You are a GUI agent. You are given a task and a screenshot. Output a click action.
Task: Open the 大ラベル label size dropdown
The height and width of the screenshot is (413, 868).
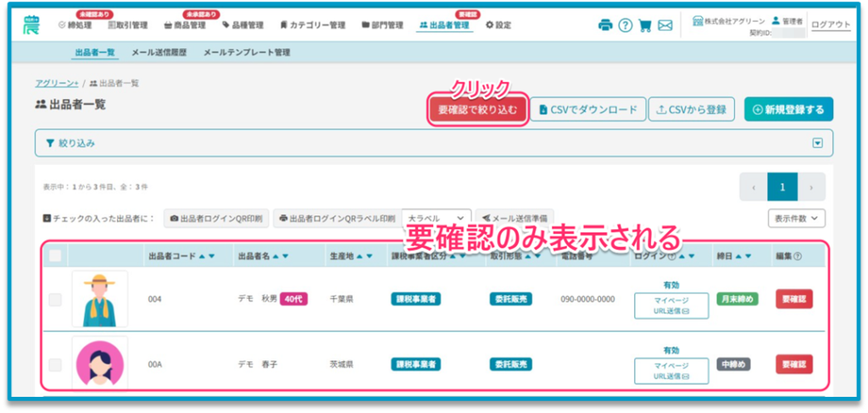click(437, 218)
